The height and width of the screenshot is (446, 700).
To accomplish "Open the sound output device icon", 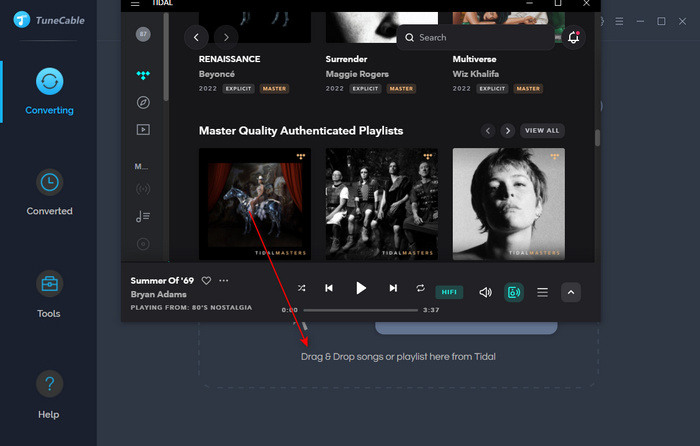I will pyautogui.click(x=514, y=292).
